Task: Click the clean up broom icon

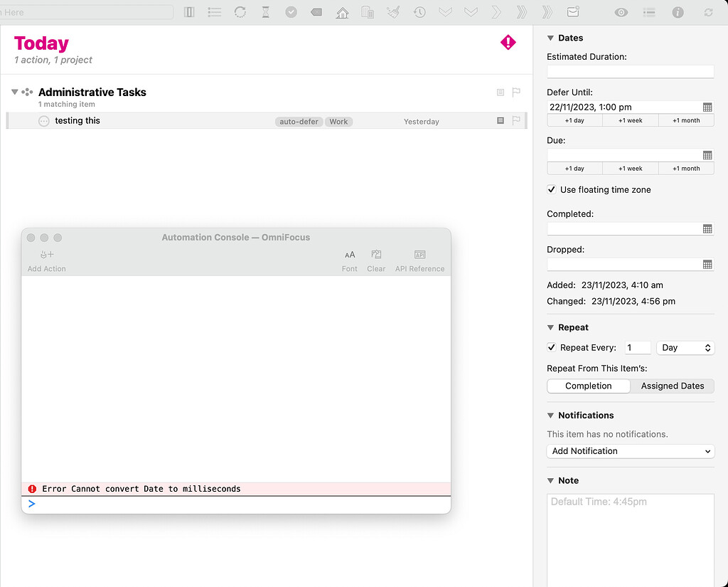Action: 393,12
